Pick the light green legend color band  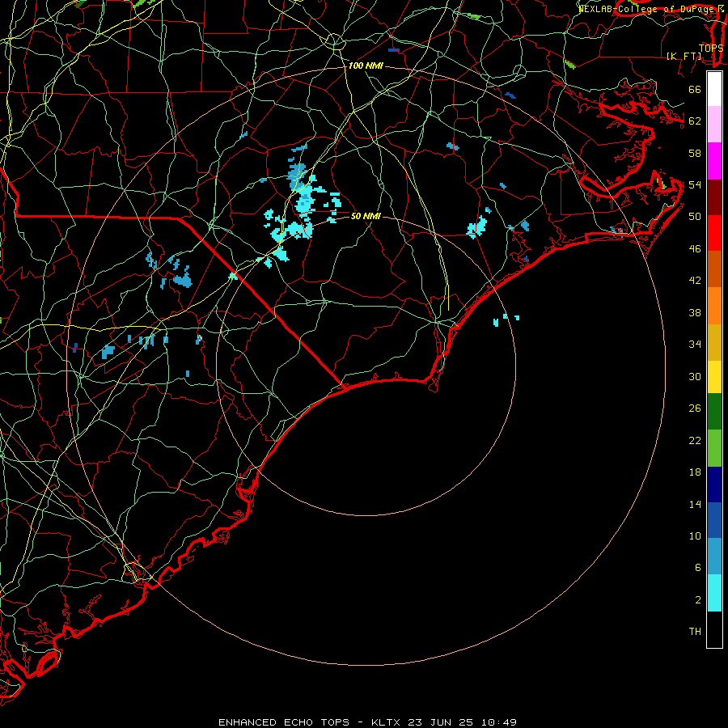coord(714,448)
